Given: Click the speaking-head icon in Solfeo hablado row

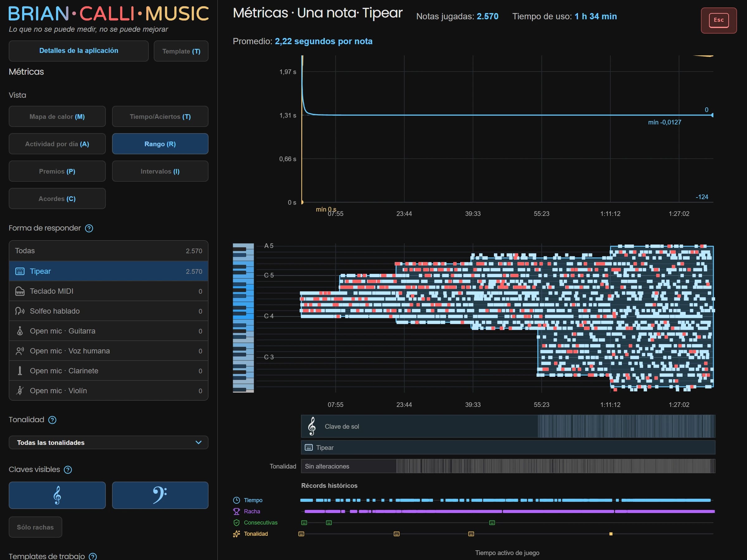Looking at the screenshot, I should coord(20,311).
